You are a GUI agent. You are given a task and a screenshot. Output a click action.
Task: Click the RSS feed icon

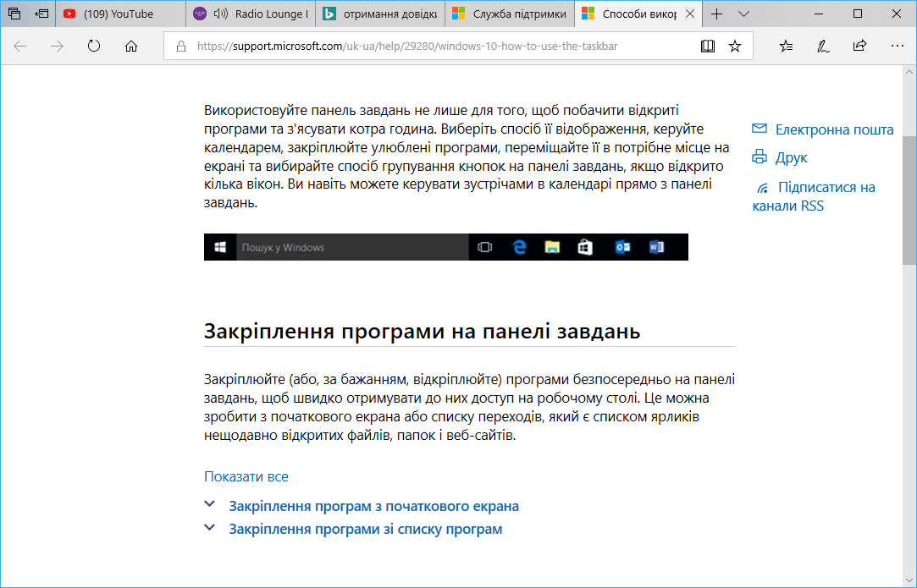coord(762,188)
